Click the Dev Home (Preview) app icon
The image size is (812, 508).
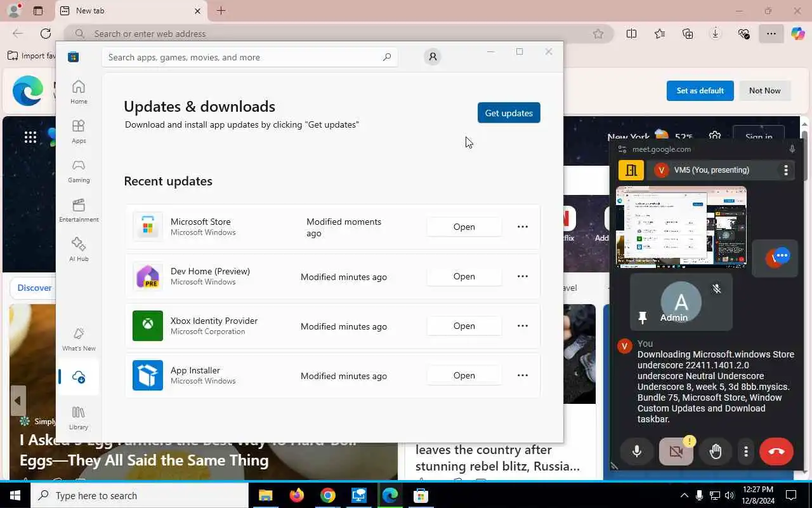pos(148,276)
